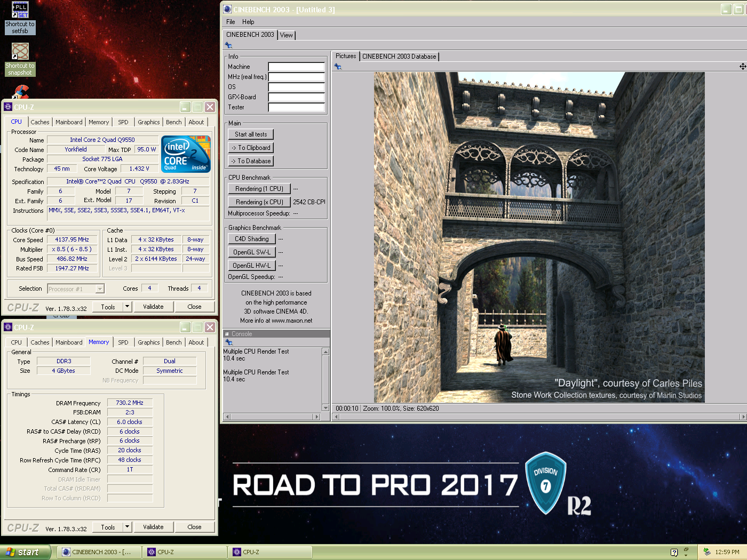Click the To Database button

pos(251,161)
